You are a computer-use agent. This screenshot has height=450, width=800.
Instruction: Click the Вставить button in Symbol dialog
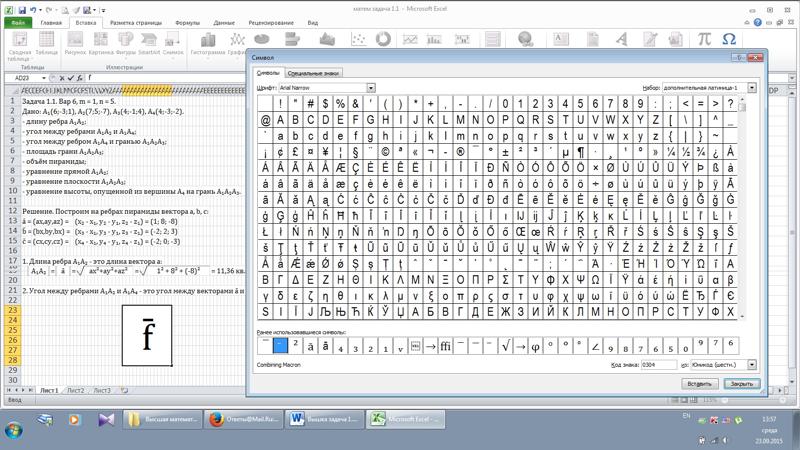pos(699,384)
